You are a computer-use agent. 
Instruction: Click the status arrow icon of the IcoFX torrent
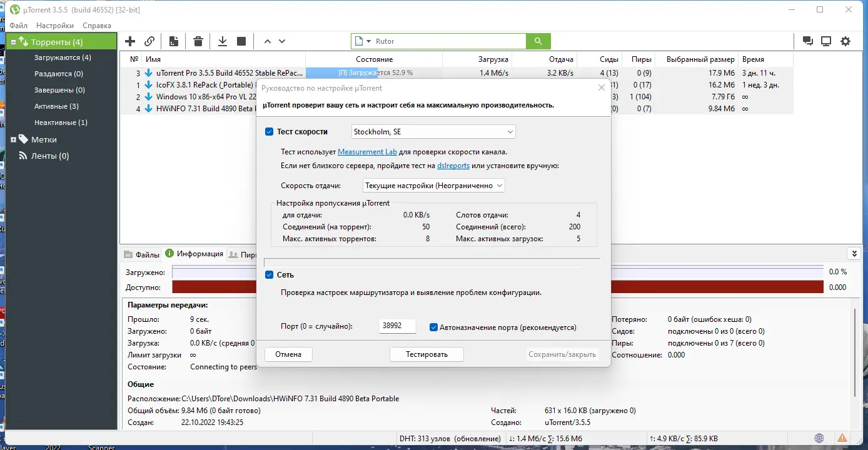click(148, 85)
